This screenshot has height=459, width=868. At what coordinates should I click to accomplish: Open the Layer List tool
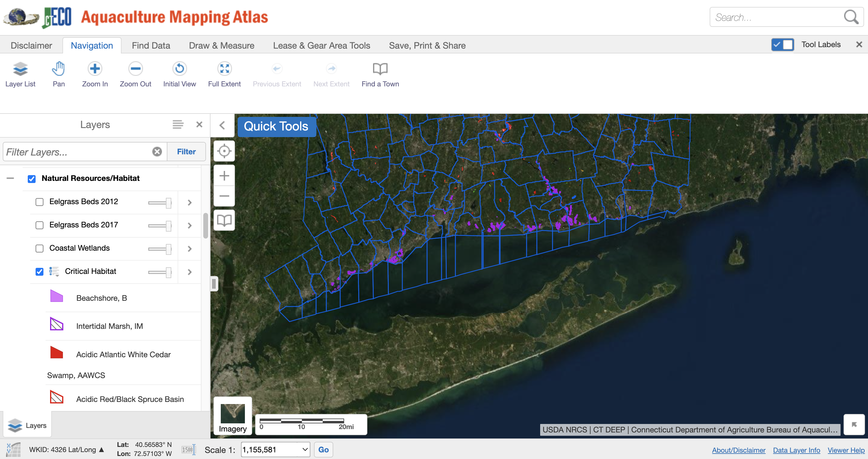(x=20, y=69)
